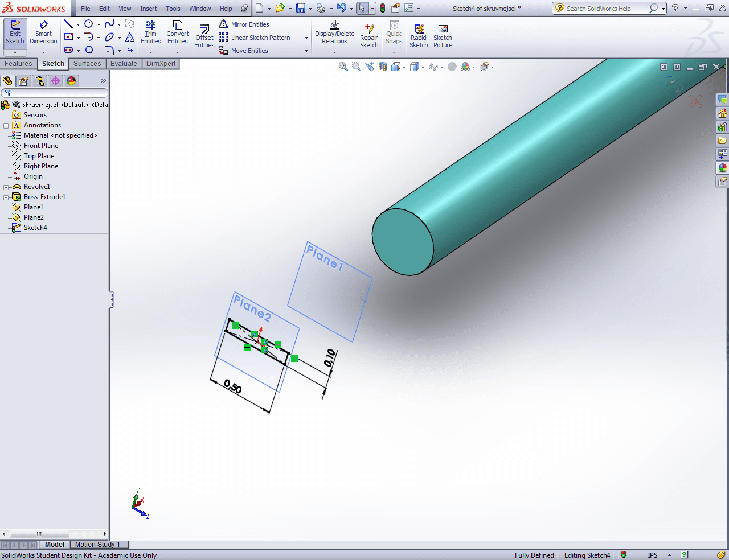Open the Tools menu

pos(173,9)
